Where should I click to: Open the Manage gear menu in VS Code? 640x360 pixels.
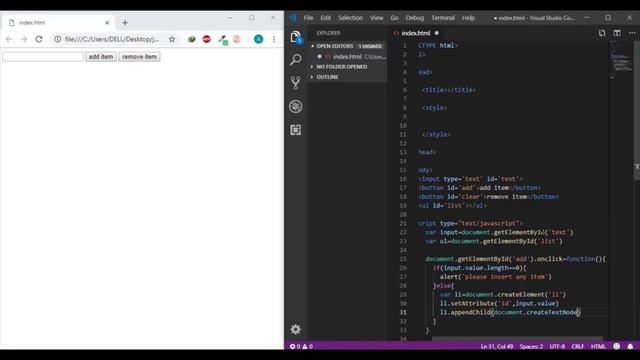(x=296, y=329)
